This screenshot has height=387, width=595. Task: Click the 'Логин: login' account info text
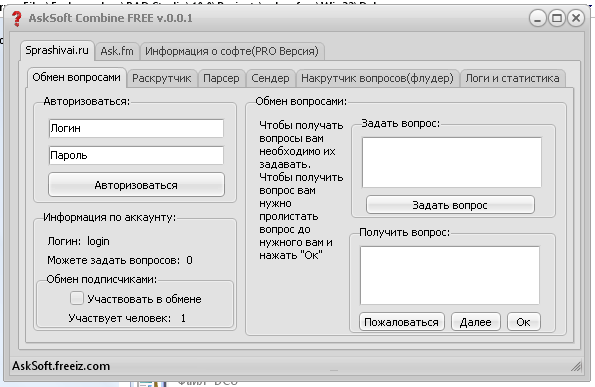79,241
